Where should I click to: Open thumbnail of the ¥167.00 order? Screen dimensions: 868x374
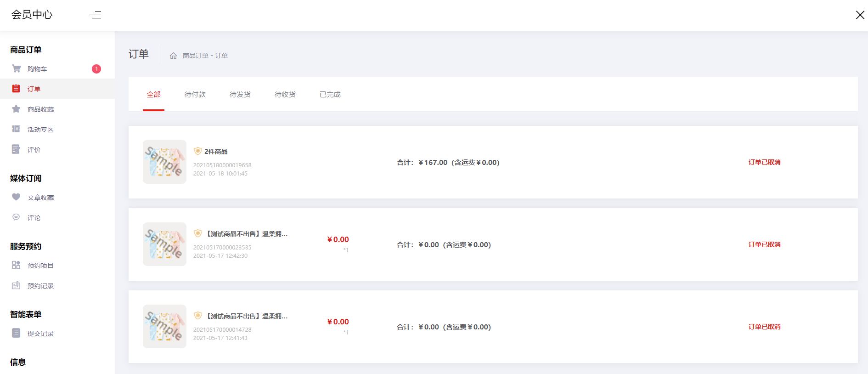click(164, 162)
